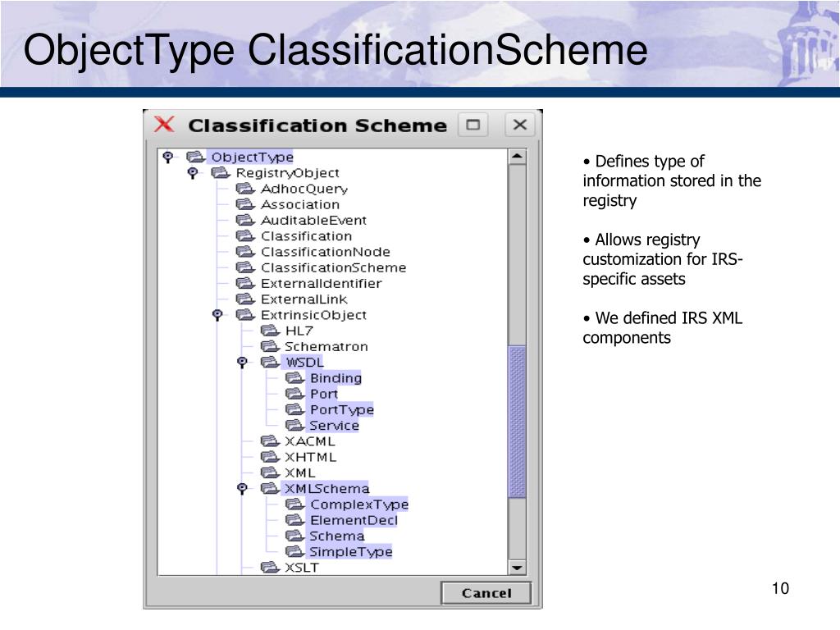Screen dimensions: 840x630
Task: Click the scrollbar down arrow
Action: click(517, 568)
